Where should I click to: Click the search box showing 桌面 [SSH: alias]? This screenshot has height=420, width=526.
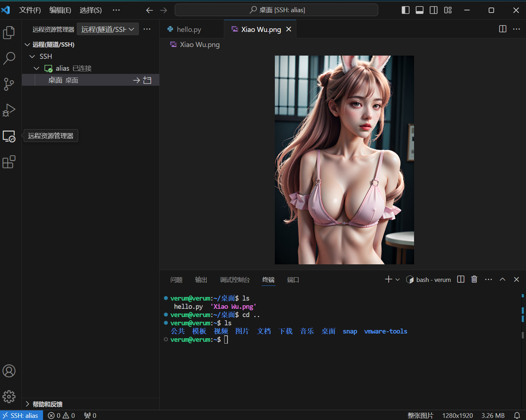coord(276,10)
